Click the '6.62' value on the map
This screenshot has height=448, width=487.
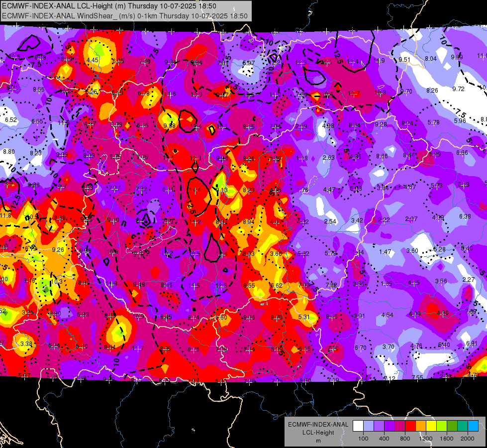277,286
